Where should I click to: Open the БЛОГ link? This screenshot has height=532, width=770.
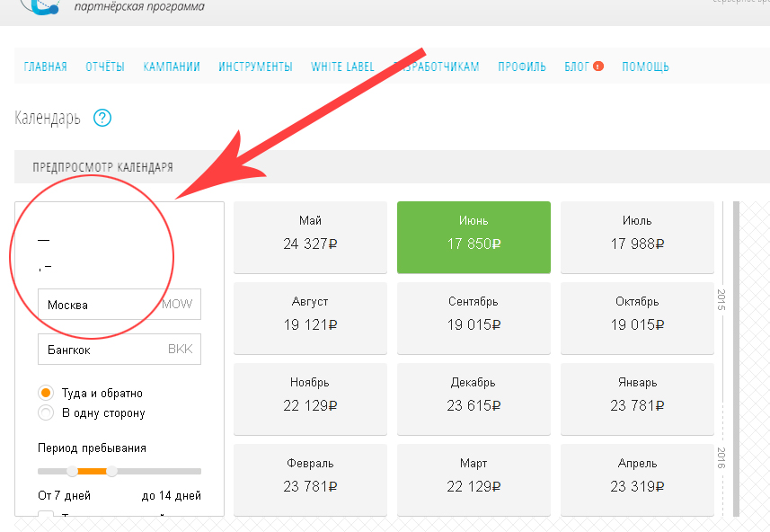(x=577, y=66)
